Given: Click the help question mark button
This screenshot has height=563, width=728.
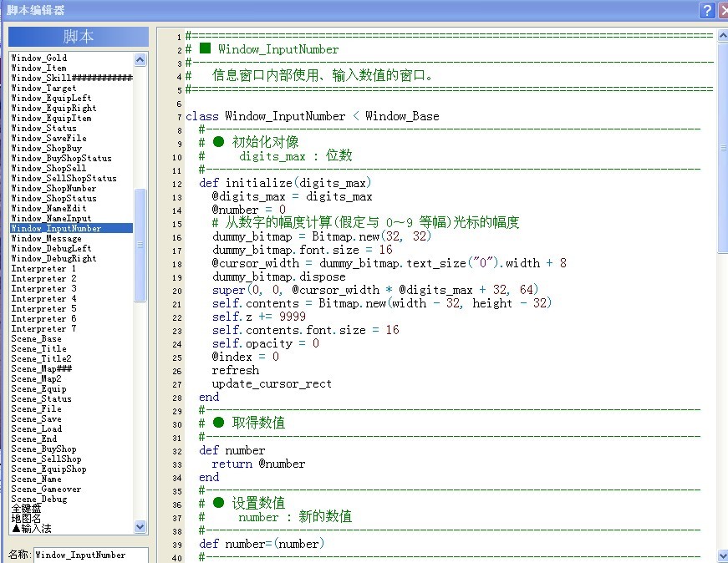Looking at the screenshot, I should [x=707, y=10].
